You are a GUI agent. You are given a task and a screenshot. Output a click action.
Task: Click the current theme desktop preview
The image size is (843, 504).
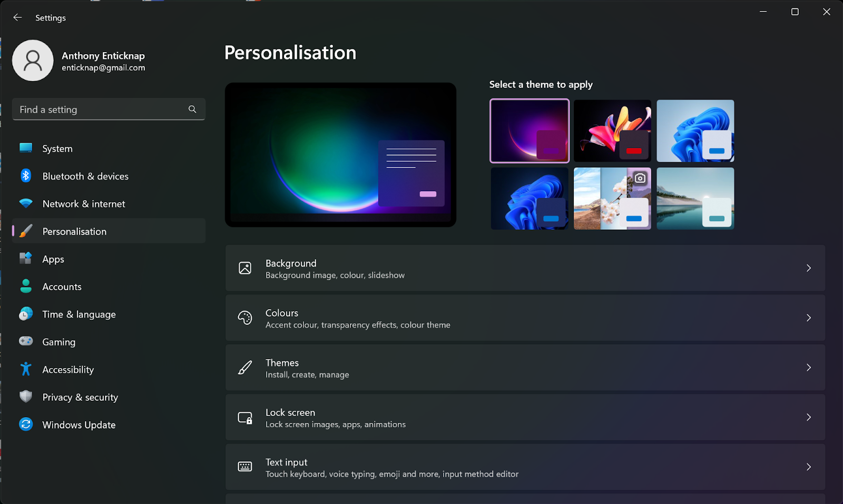tap(340, 155)
